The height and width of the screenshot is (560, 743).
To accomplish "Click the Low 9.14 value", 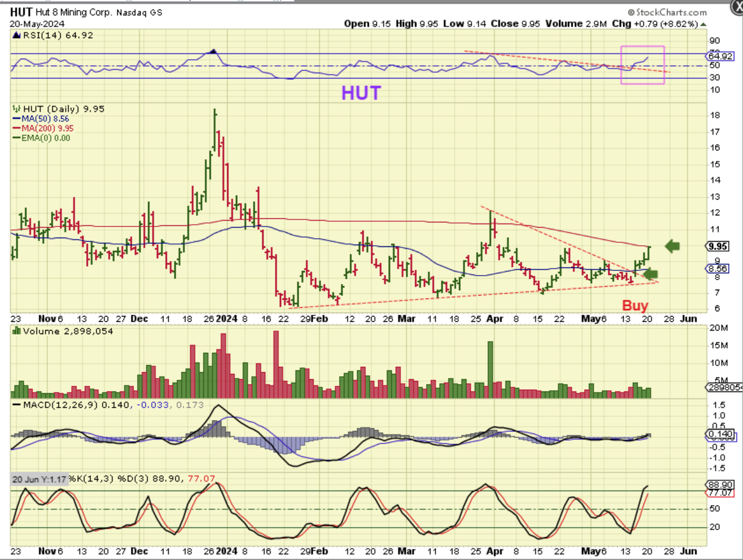I will click(x=465, y=24).
